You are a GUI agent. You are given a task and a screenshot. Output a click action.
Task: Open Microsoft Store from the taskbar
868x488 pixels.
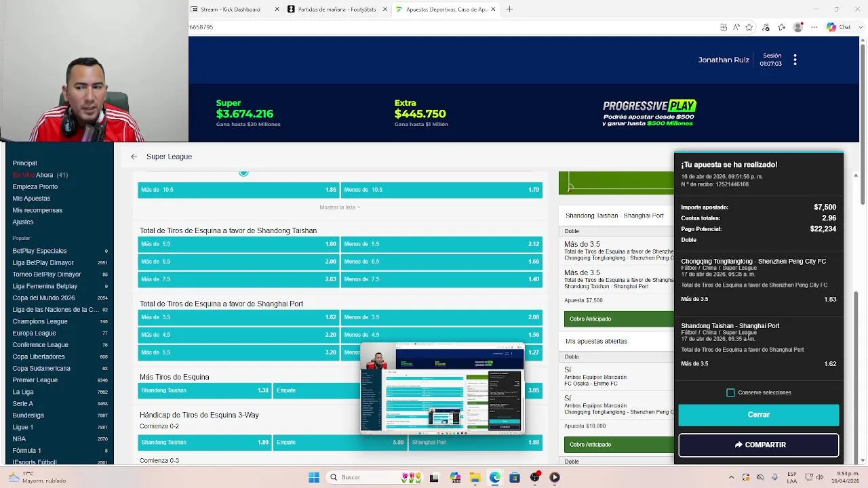515,477
